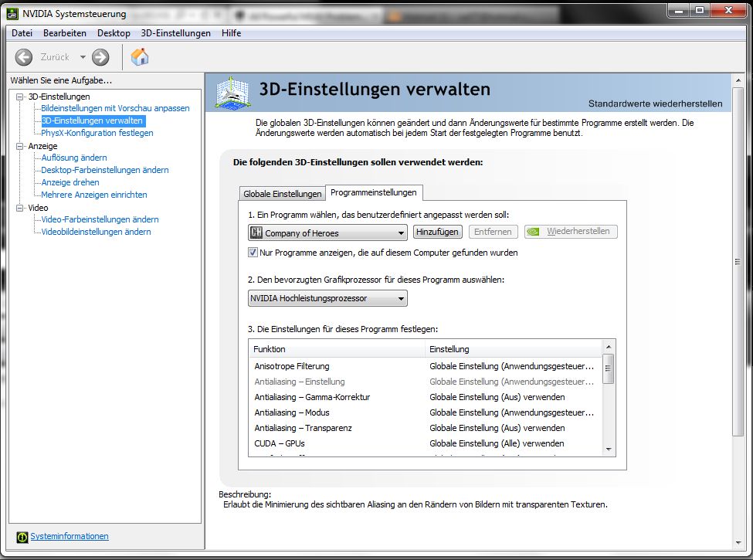Select the CUDA – GPUs row
This screenshot has height=560, width=753.
[425, 443]
